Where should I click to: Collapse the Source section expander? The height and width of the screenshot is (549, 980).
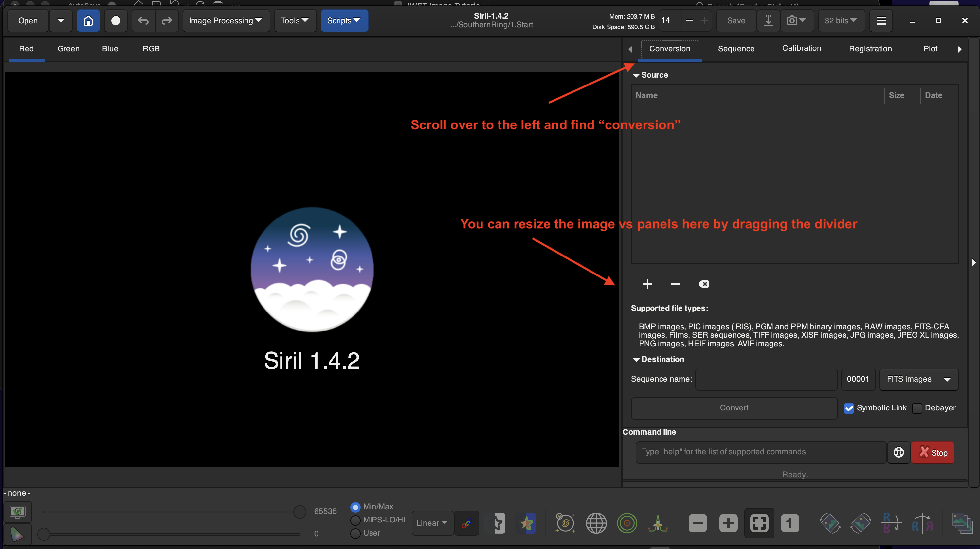coord(636,75)
